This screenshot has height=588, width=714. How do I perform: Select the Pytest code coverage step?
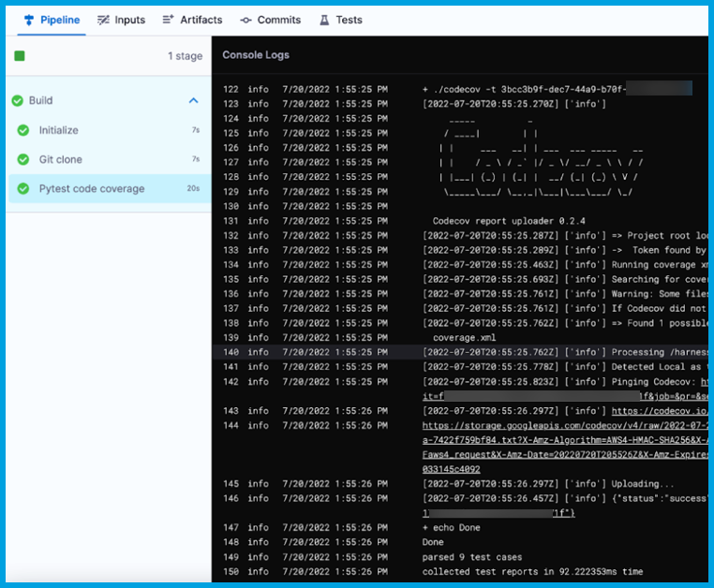coord(92,189)
